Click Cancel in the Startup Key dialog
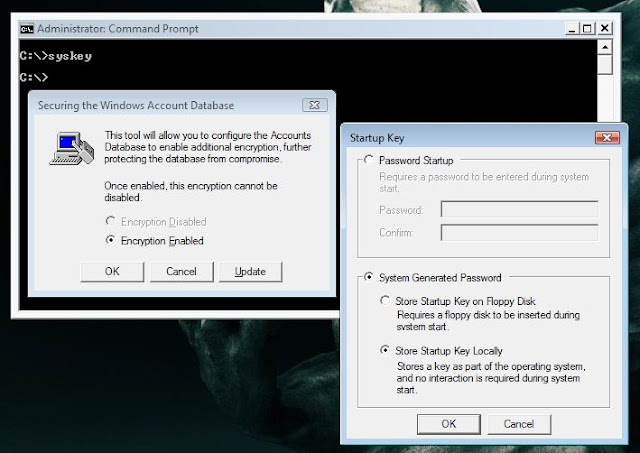Screen dimensions: 640x453 click(x=519, y=424)
